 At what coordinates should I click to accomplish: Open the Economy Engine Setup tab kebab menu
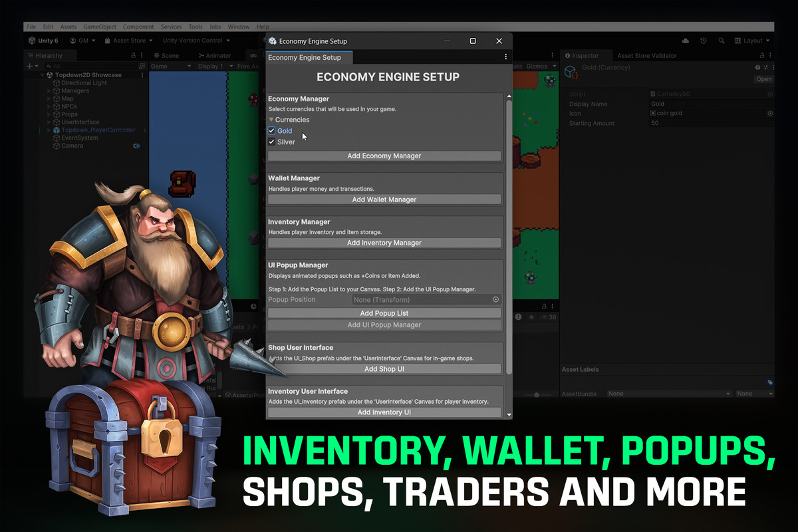point(506,57)
